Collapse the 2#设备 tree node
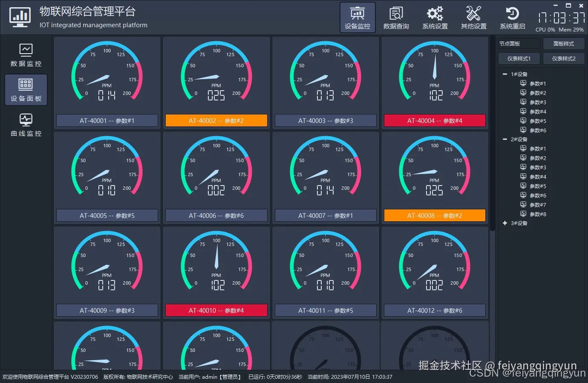Image resolution: width=588 pixels, height=383 pixels. coord(505,139)
